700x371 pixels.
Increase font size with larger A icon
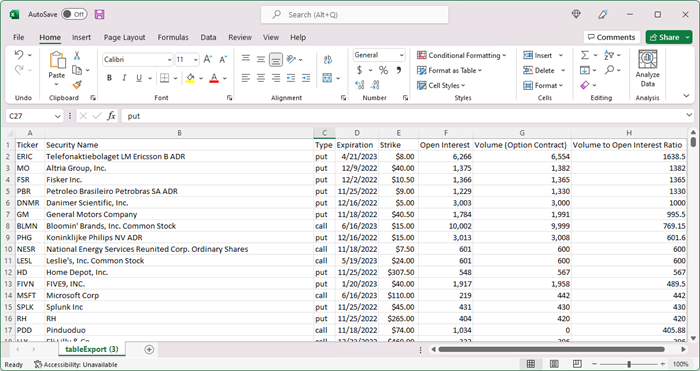coord(208,59)
